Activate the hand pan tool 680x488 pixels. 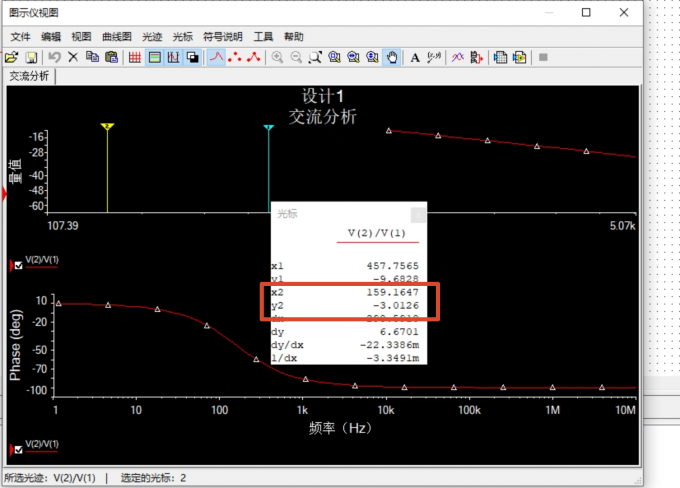(x=392, y=57)
